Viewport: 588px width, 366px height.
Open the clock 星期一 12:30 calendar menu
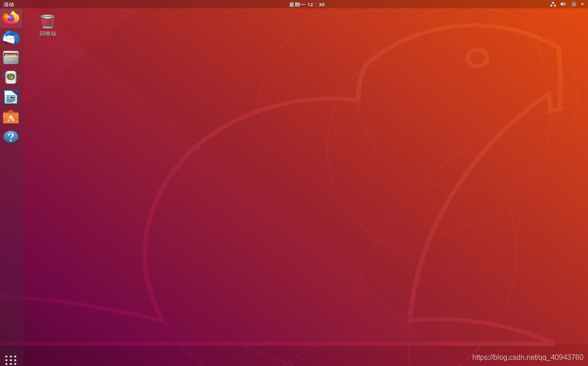point(307,5)
